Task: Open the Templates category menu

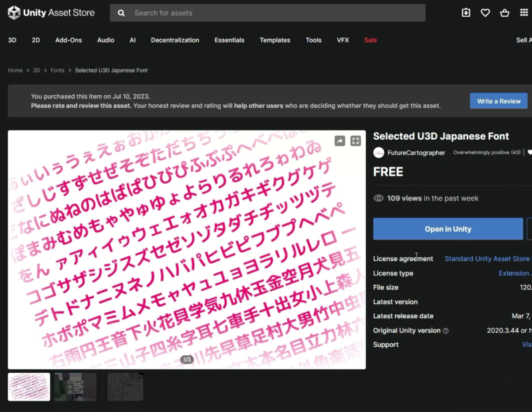Action: tap(275, 40)
